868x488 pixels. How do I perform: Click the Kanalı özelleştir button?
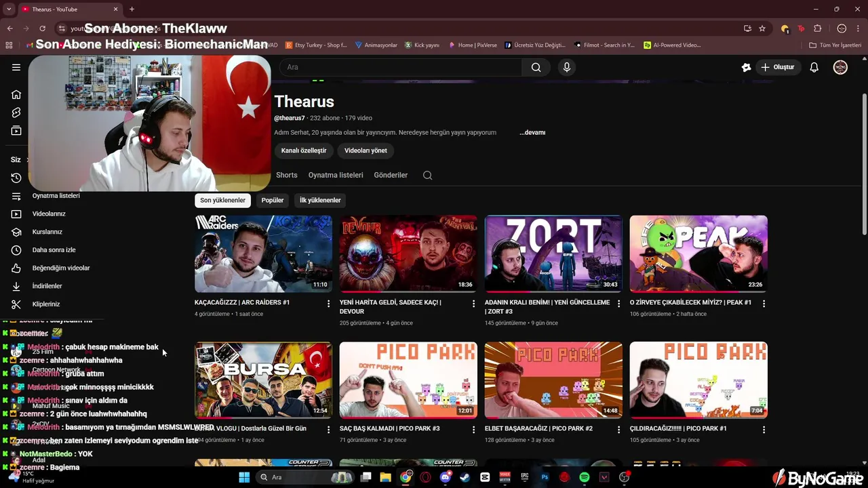point(304,150)
